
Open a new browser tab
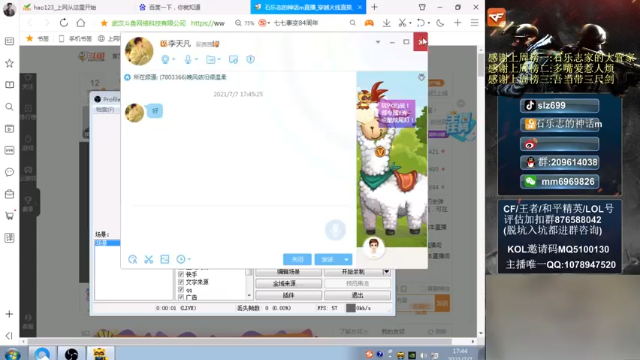click(x=374, y=7)
